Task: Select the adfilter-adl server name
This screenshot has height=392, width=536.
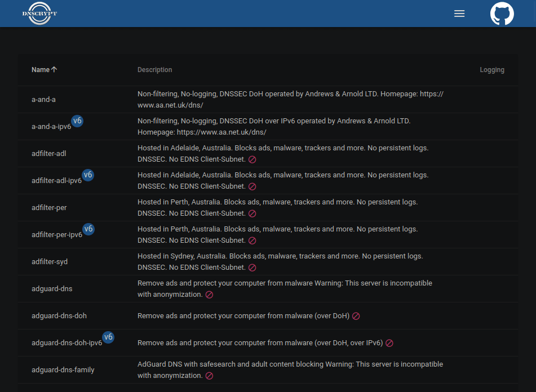Action: (x=49, y=153)
